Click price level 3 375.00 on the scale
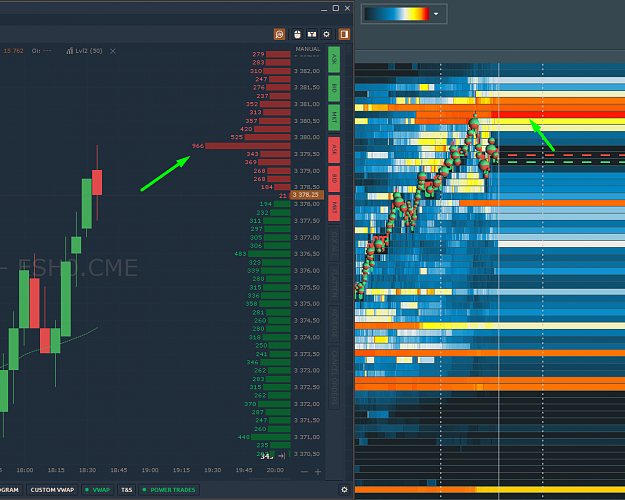Viewport: 625px width, 500px height. click(x=307, y=304)
